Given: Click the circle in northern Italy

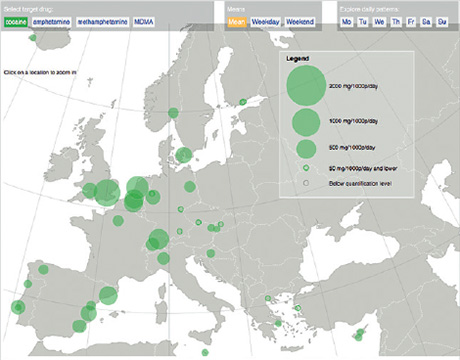Looking at the screenshot, I should [163, 258].
